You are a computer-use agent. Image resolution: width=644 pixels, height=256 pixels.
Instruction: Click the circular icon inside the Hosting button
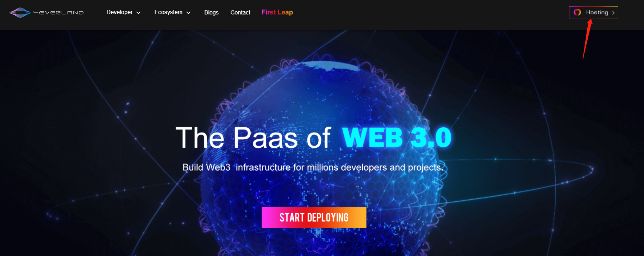click(x=577, y=12)
